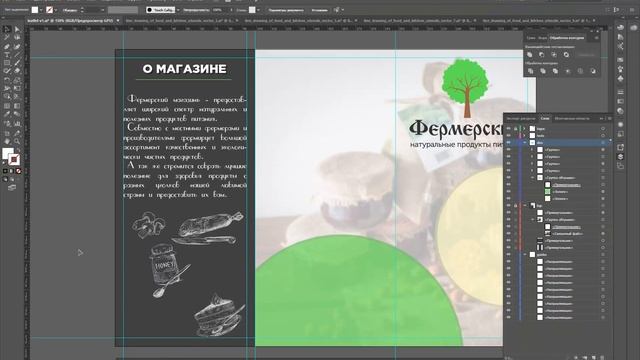Click the Непрозрачность opacity label
Image resolution: width=640 pixels, height=360 pixels.
pyautogui.click(x=196, y=10)
